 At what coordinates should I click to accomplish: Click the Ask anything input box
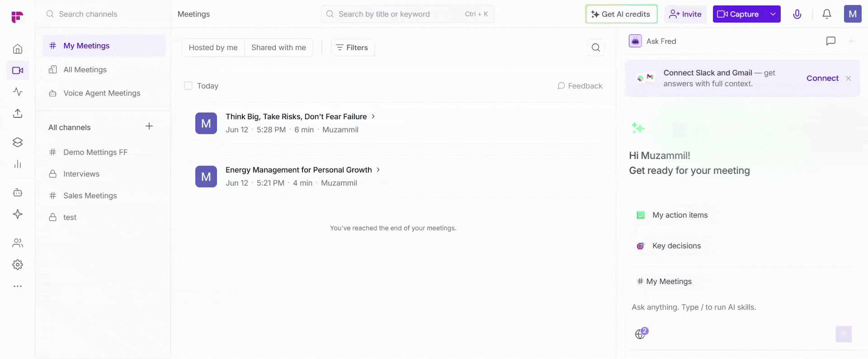pyautogui.click(x=741, y=307)
